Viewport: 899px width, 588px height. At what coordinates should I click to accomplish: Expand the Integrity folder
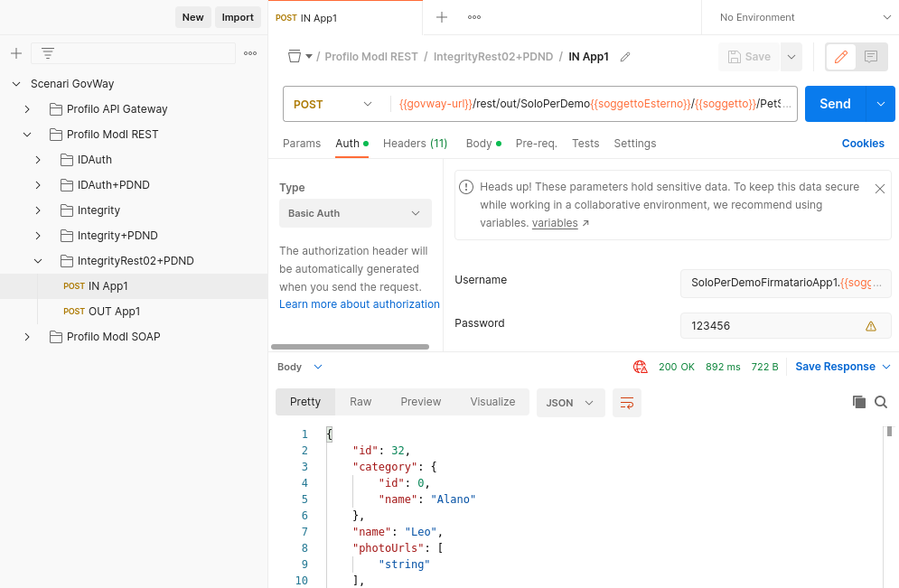coord(38,210)
